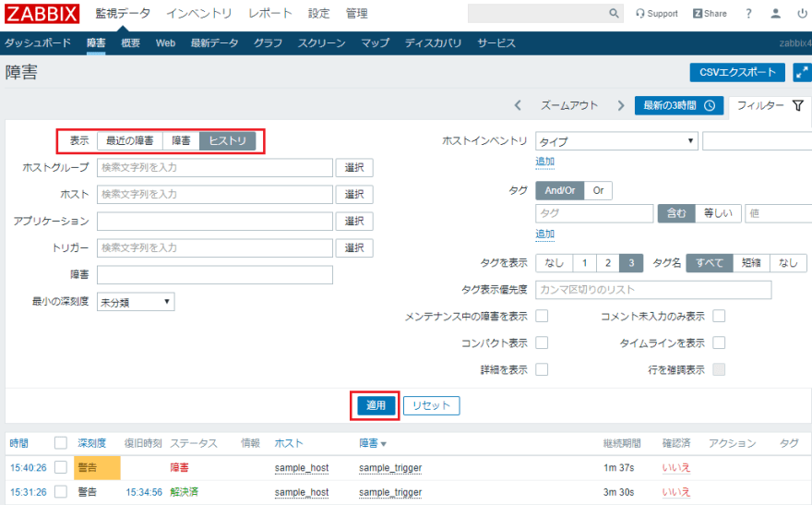Set タグを表示 to 2
The image size is (812, 505).
click(608, 263)
